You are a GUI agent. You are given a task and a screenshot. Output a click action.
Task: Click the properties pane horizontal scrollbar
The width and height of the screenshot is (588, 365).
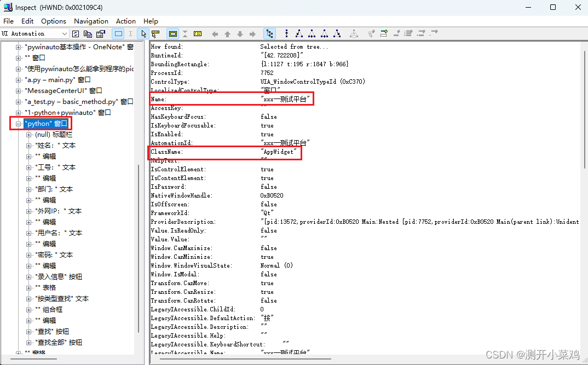(246, 359)
